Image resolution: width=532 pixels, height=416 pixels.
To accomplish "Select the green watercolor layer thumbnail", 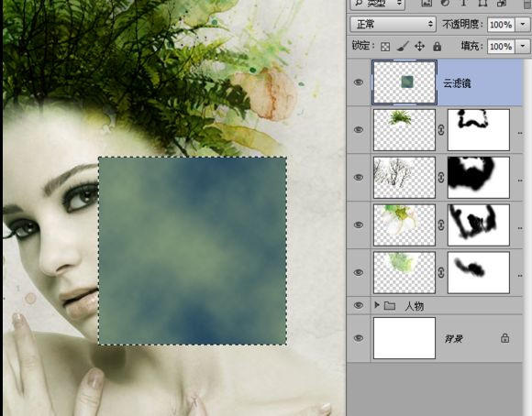I will 405,272.
